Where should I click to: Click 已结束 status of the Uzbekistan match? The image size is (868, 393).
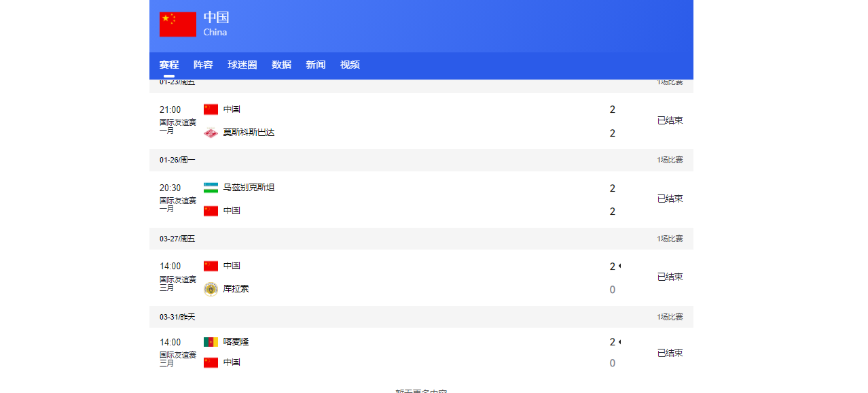coord(670,199)
